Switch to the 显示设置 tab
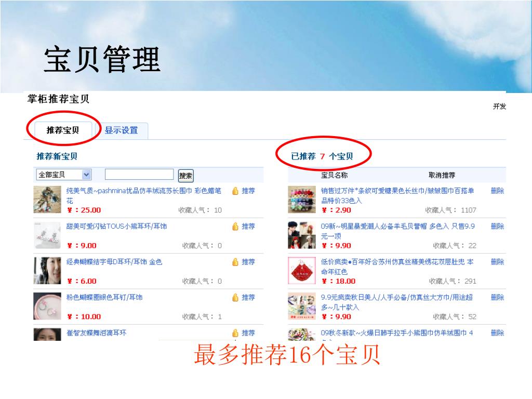Viewport: 532px width, 399px height. coord(121,130)
